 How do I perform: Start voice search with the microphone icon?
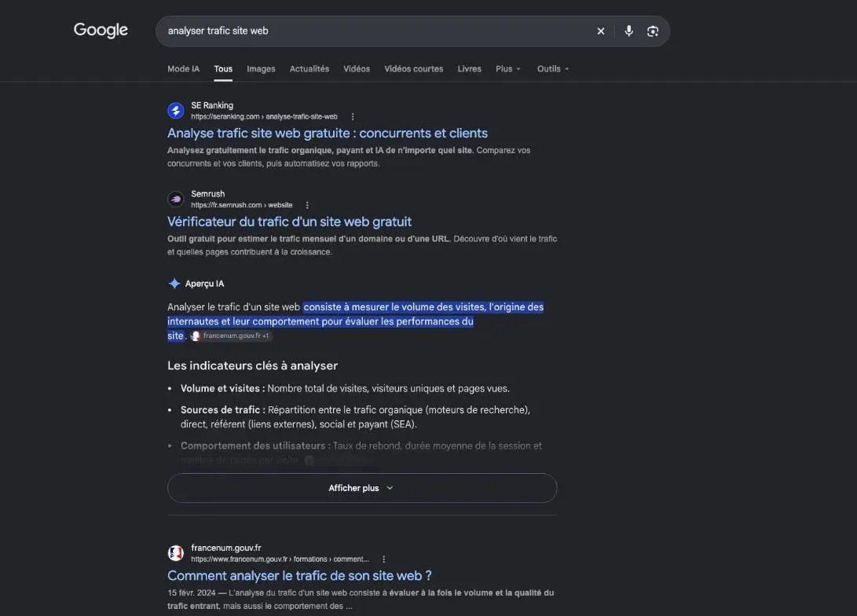[628, 31]
